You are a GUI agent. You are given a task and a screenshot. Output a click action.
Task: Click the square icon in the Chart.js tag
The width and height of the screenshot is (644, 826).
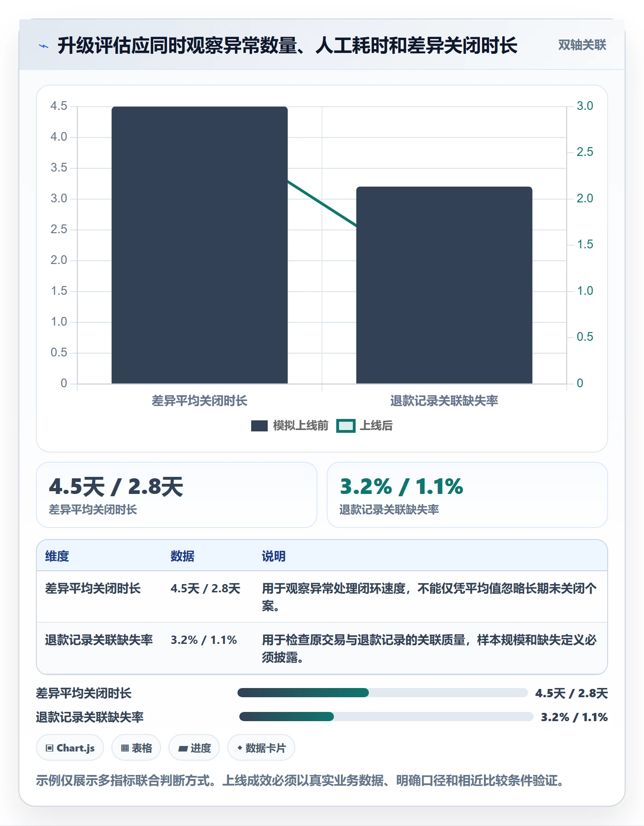tap(49, 748)
